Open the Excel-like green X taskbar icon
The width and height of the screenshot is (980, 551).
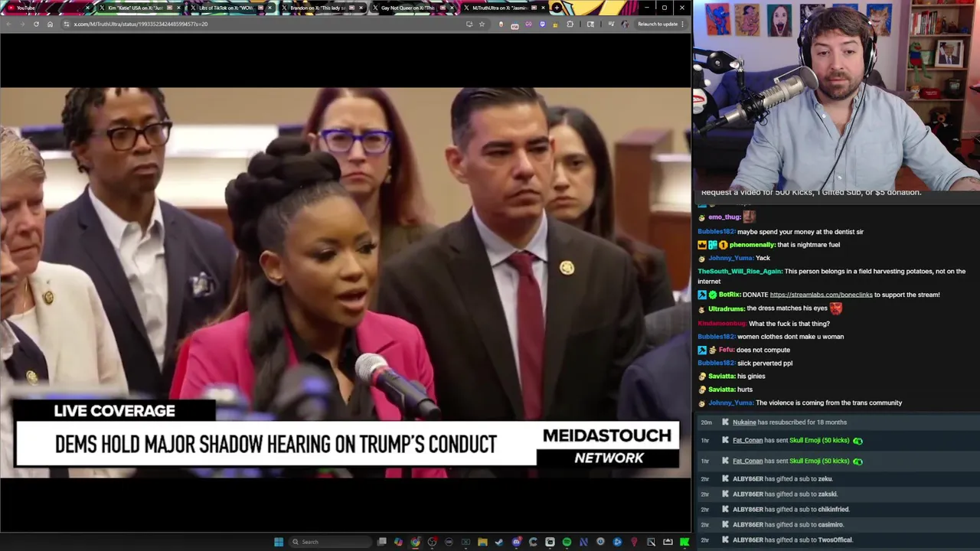click(465, 542)
